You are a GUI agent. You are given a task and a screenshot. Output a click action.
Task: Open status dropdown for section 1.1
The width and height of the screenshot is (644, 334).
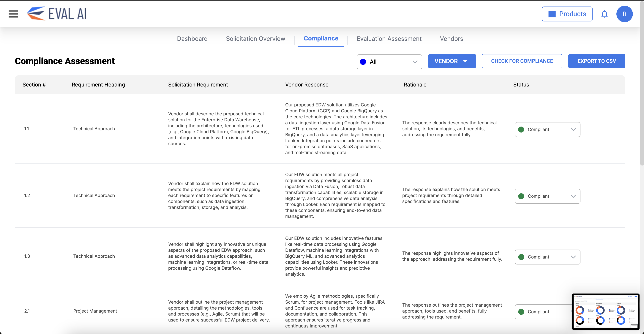[547, 130]
